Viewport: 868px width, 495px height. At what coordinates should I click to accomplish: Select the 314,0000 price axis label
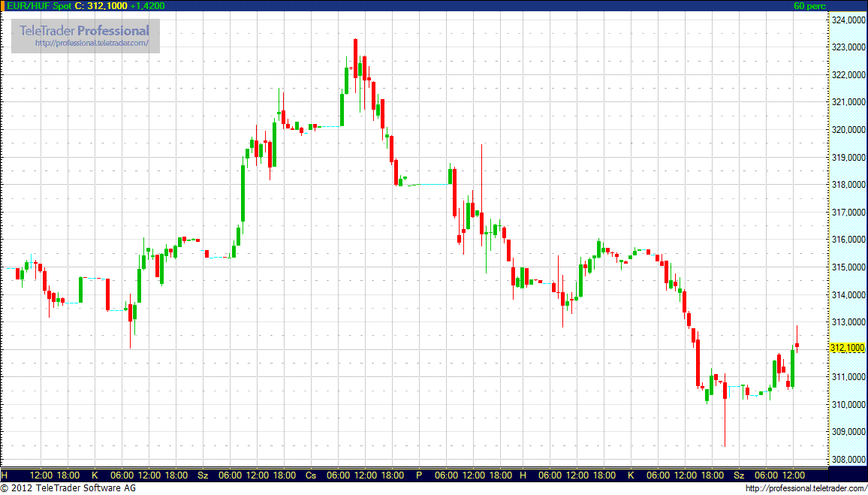pos(848,294)
